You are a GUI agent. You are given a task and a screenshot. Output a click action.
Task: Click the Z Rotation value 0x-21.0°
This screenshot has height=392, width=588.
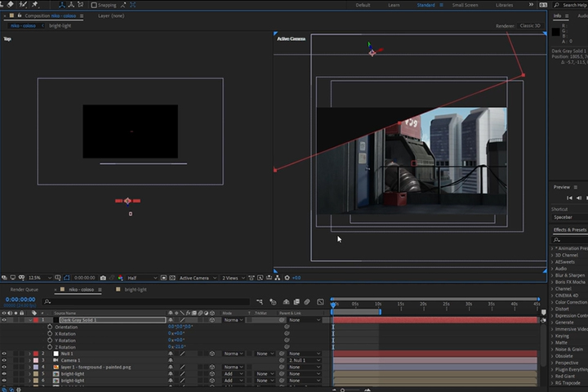point(176,347)
